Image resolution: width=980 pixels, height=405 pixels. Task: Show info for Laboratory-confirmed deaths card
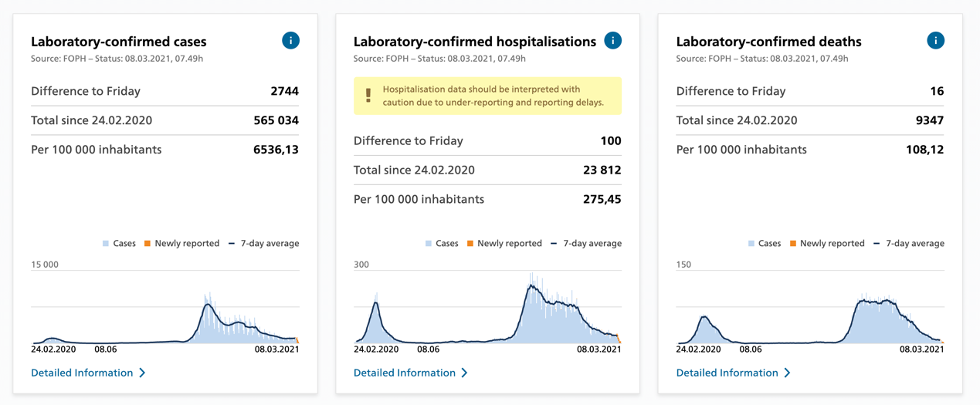[x=935, y=41]
